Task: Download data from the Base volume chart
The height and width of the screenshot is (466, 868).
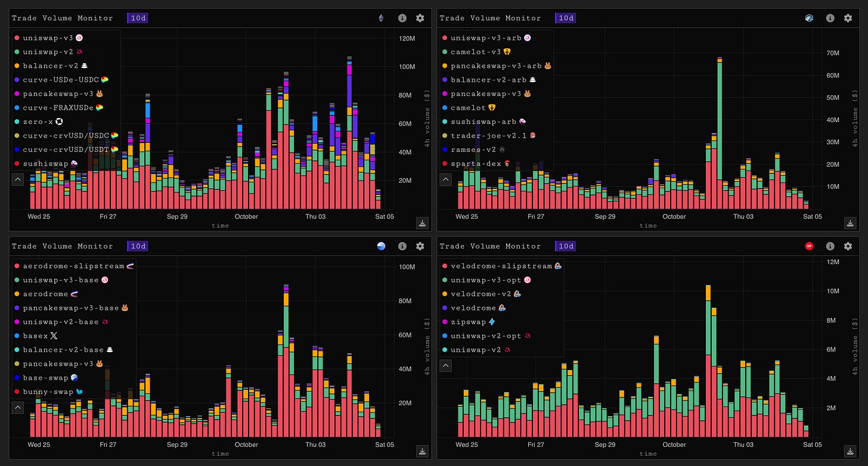Action: [x=423, y=452]
